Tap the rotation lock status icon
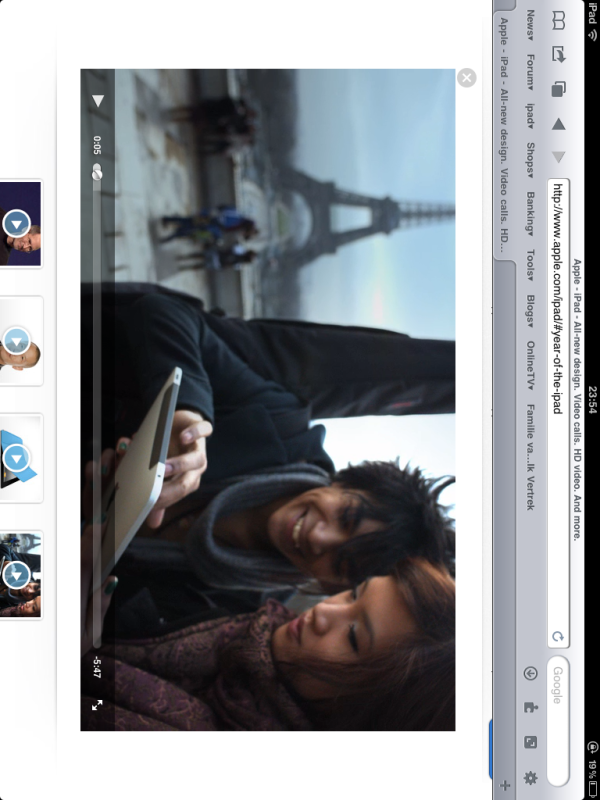 592,747
